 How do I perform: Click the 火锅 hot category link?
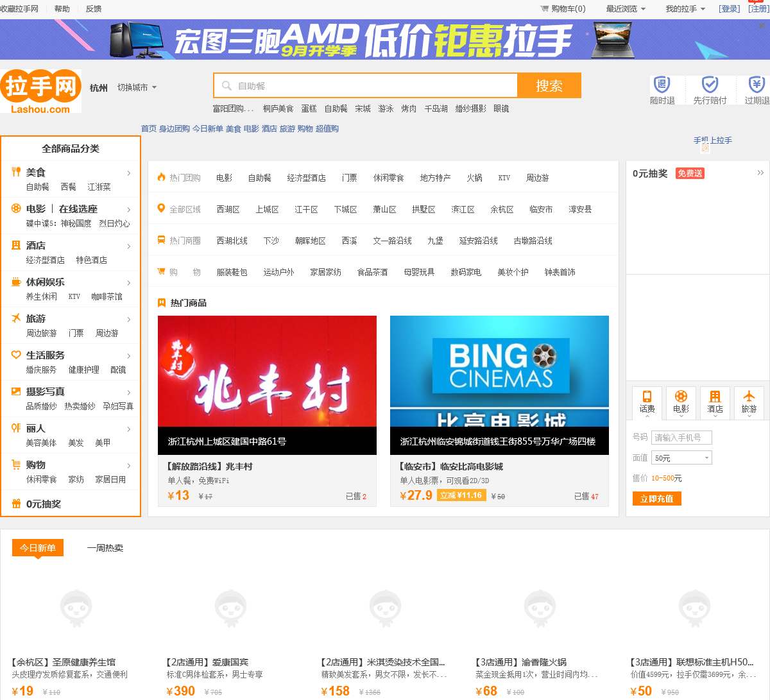[475, 178]
